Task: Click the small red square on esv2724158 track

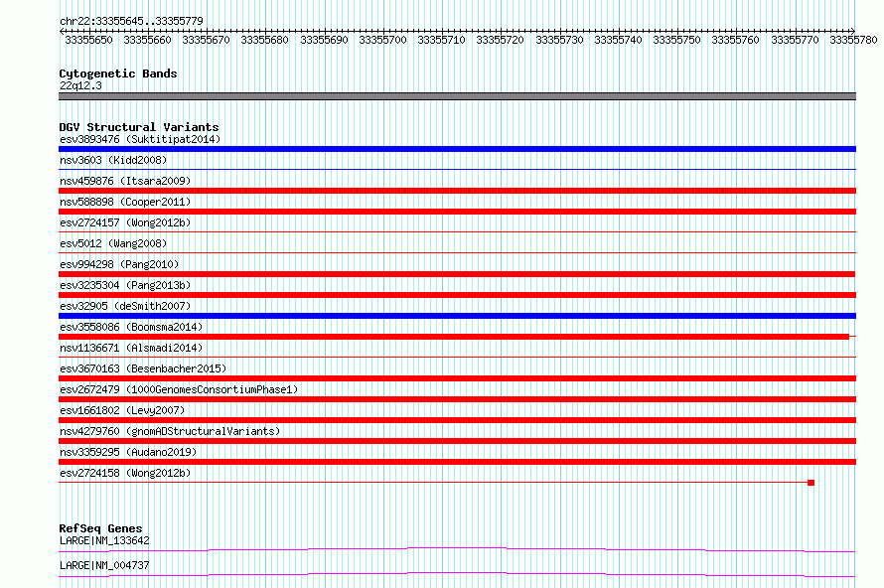Action: click(x=810, y=483)
